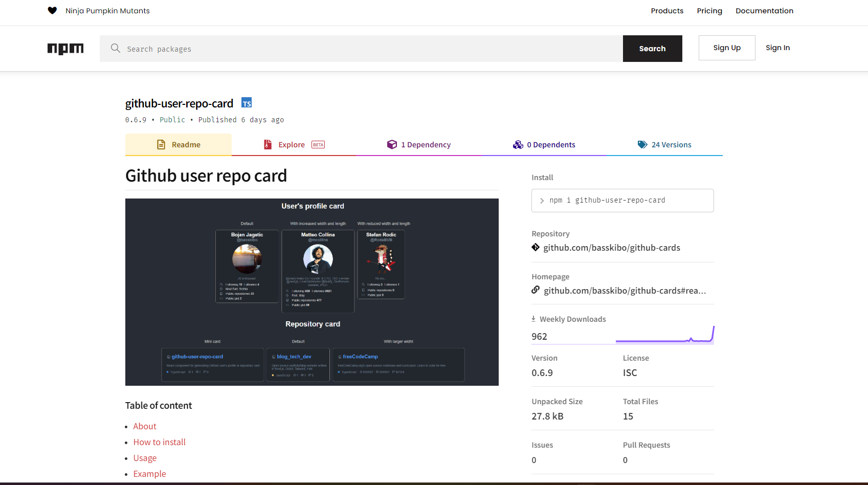Click the black Search button
The image size is (868, 485).
[x=653, y=49]
